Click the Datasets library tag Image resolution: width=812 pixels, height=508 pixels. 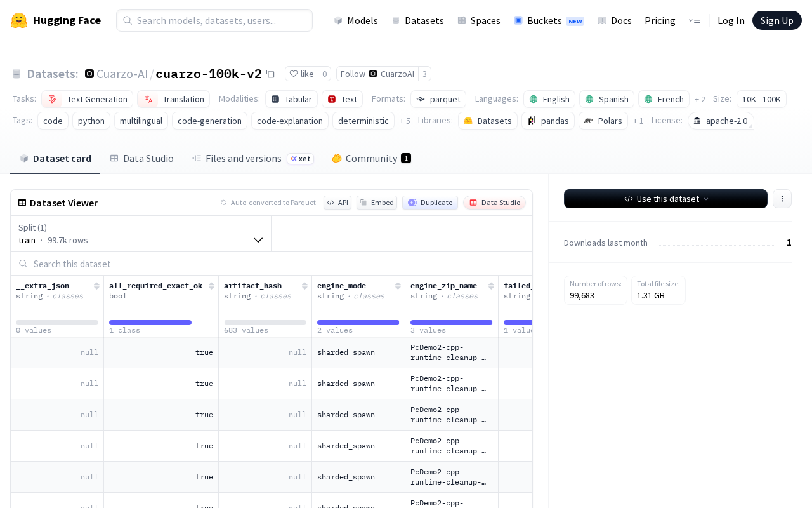[488, 121]
